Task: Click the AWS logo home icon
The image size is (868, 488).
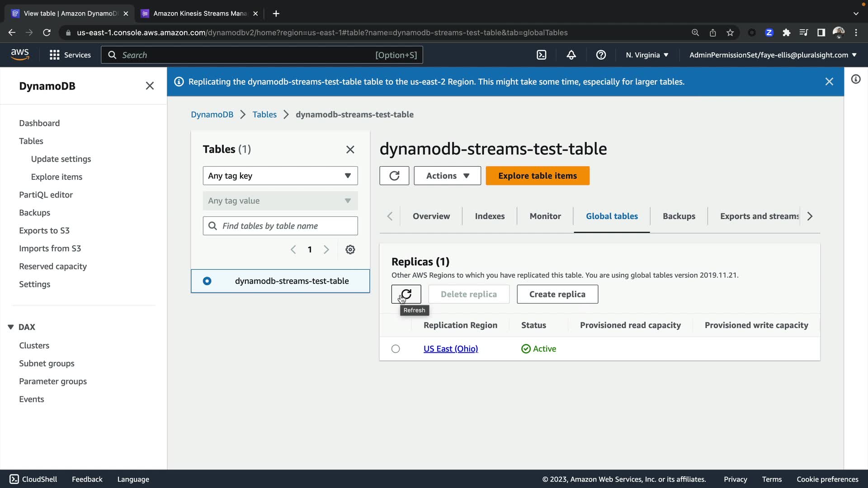Action: click(20, 54)
